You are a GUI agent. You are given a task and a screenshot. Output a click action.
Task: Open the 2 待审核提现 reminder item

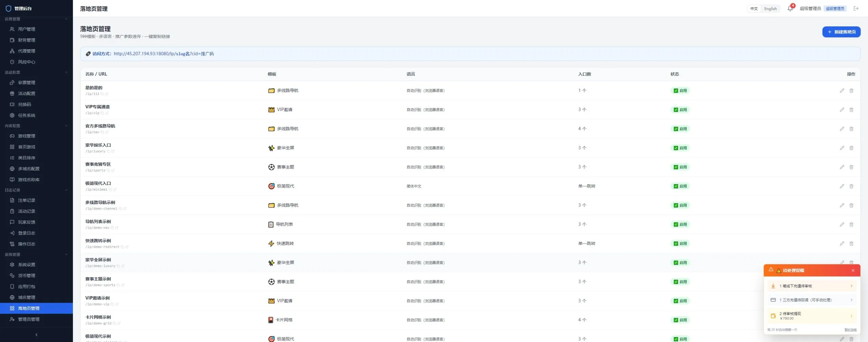(812, 316)
